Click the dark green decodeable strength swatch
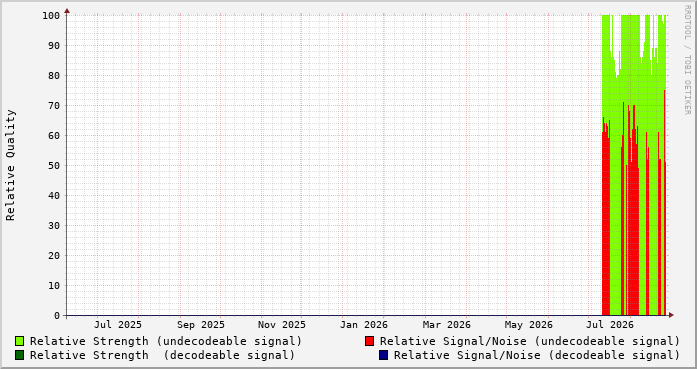Viewport: 697px width, 369px height. 20,355
